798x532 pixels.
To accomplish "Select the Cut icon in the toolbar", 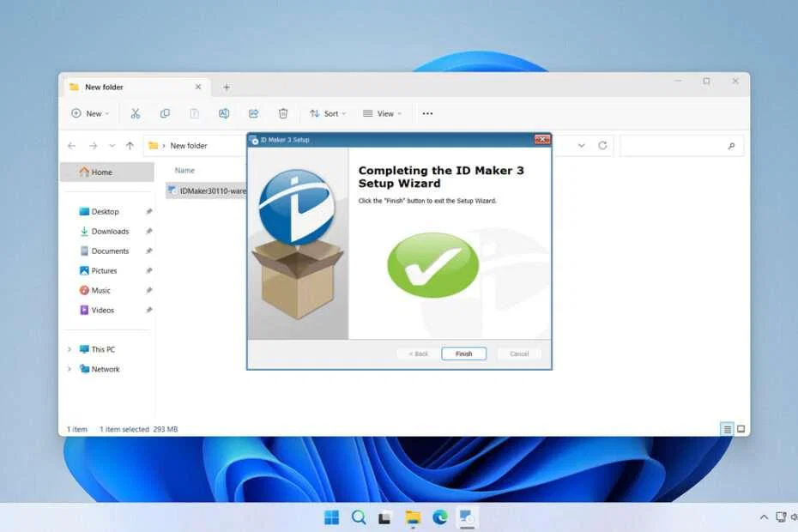I will pos(134,113).
